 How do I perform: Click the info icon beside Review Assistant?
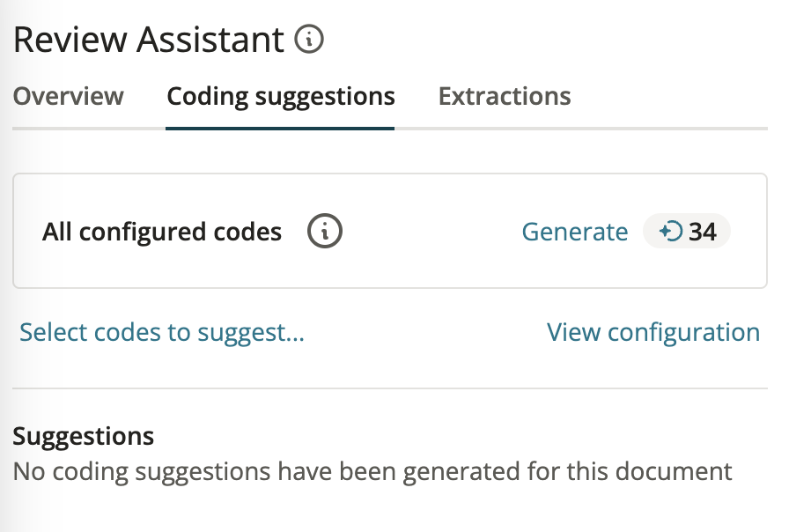point(308,40)
